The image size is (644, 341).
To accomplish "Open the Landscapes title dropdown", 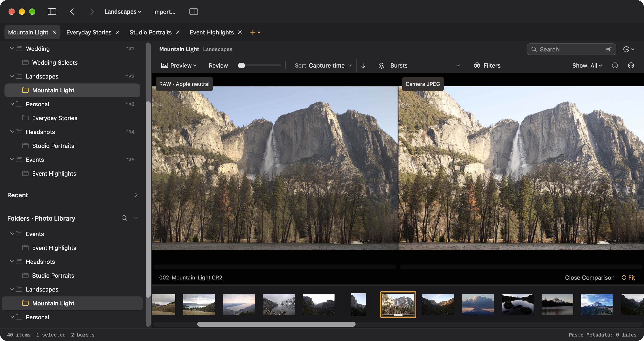I will tap(123, 12).
